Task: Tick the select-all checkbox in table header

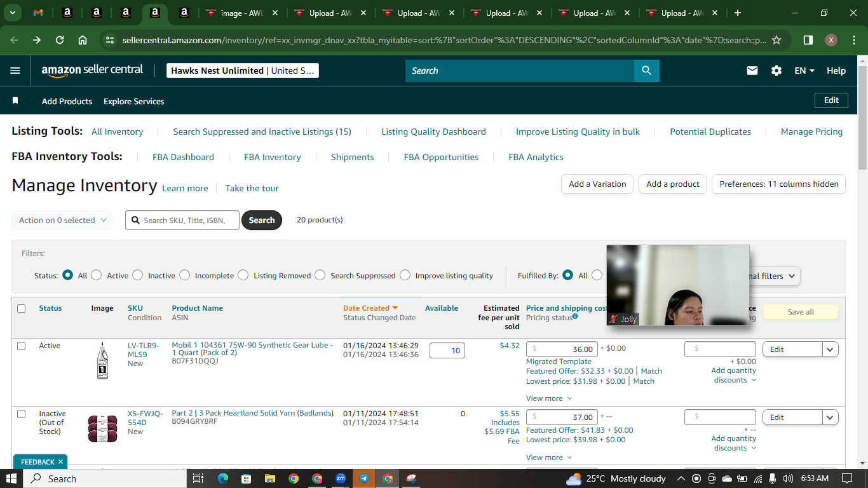Action: (x=22, y=308)
